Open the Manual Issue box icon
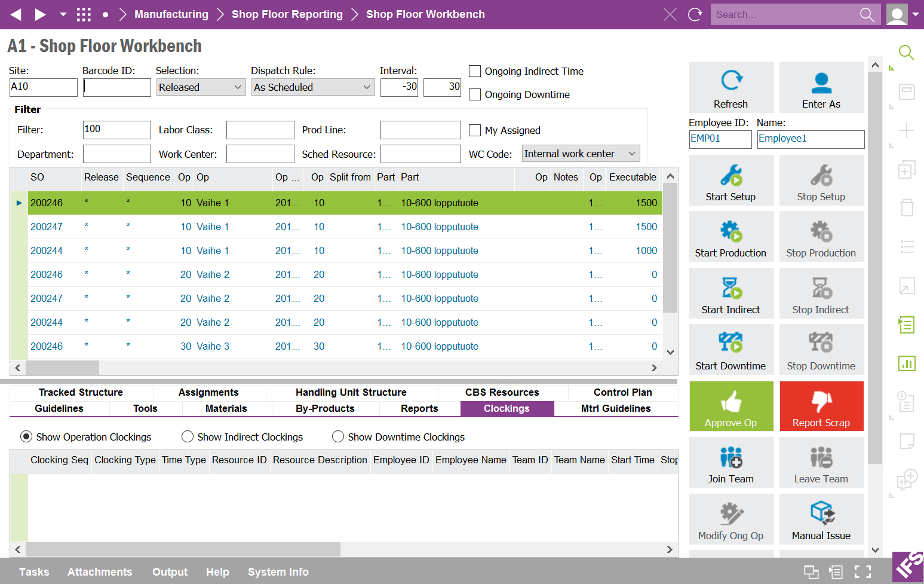Screen dimensions: 924x584 pyautogui.click(x=821, y=513)
